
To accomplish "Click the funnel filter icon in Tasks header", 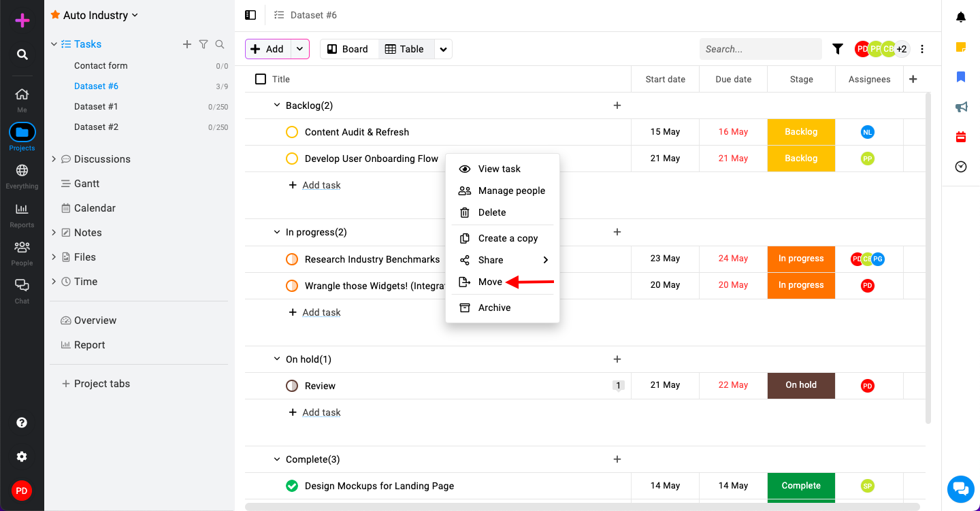I will [203, 44].
